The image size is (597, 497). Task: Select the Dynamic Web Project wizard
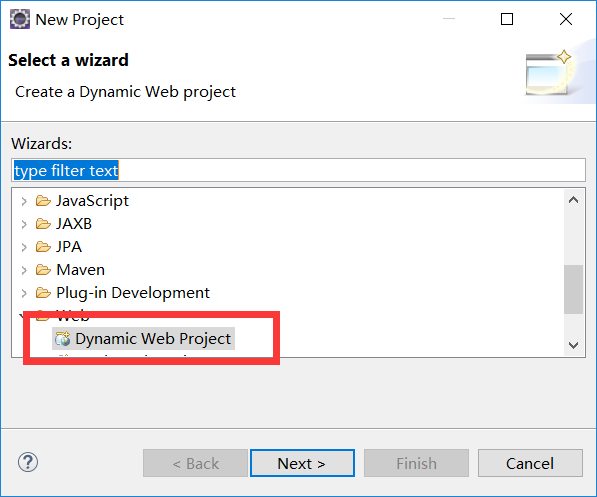(x=143, y=339)
